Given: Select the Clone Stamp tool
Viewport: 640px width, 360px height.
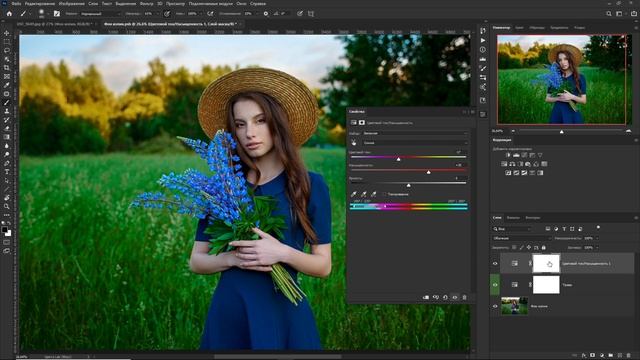Looking at the screenshot, I should [x=7, y=111].
